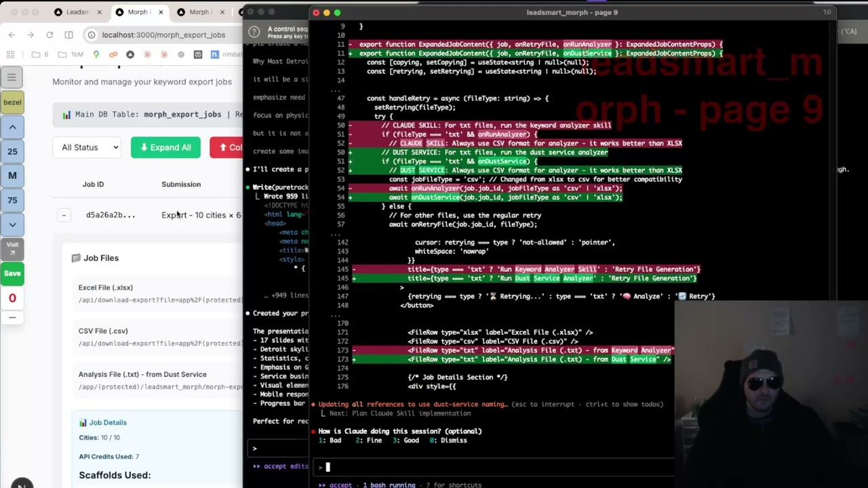Click the Job Files folder icon

click(76, 258)
